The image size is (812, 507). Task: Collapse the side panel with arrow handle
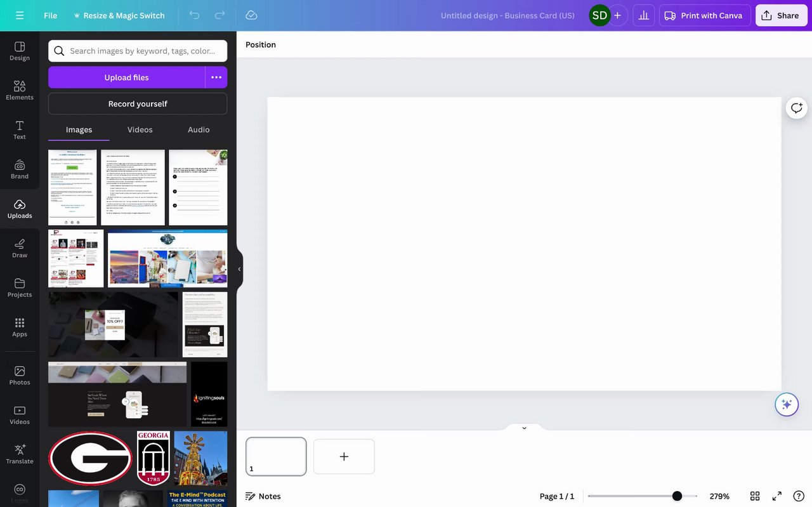coord(239,269)
